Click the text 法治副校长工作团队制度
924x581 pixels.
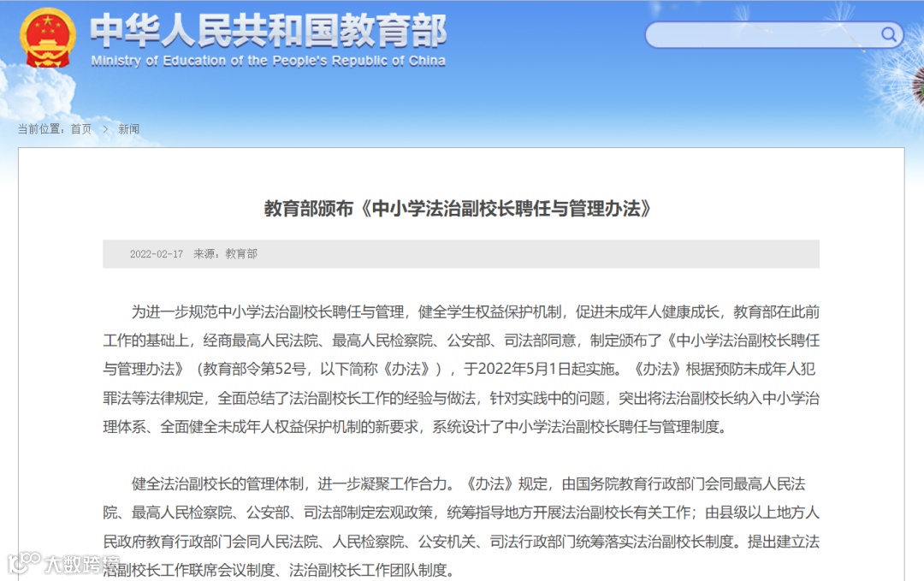(368, 571)
